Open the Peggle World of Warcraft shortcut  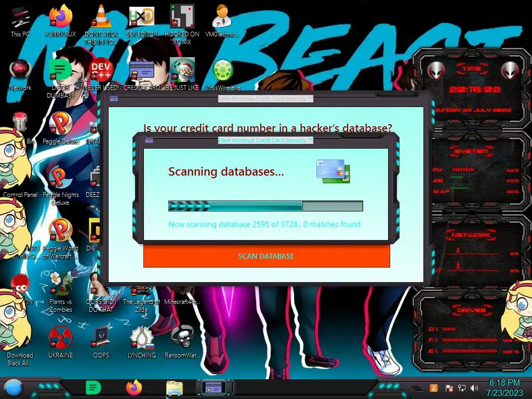tap(60, 238)
